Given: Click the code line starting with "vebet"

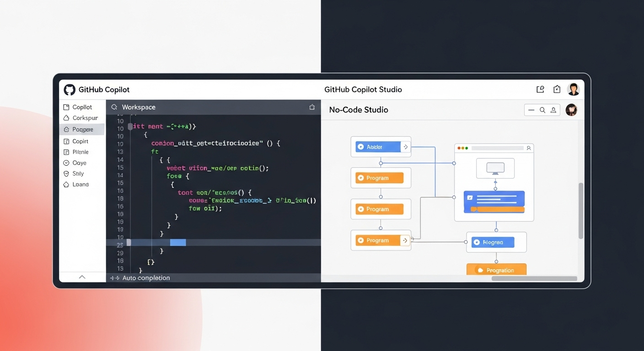Looking at the screenshot, I should coord(218,168).
